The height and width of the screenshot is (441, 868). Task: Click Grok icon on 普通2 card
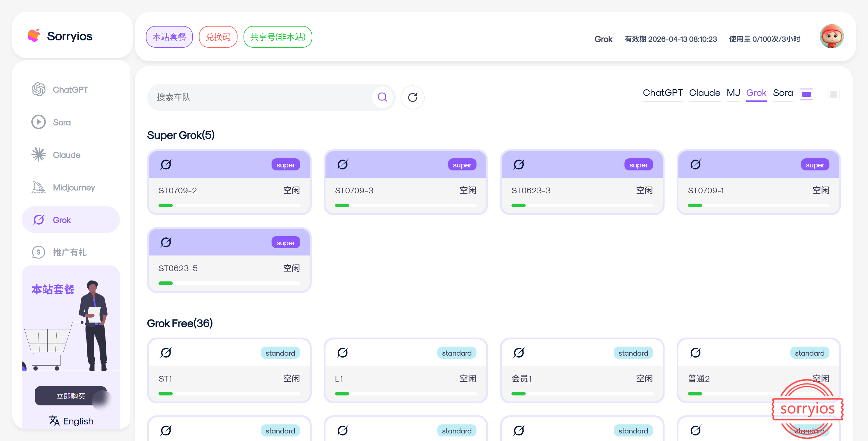click(696, 353)
